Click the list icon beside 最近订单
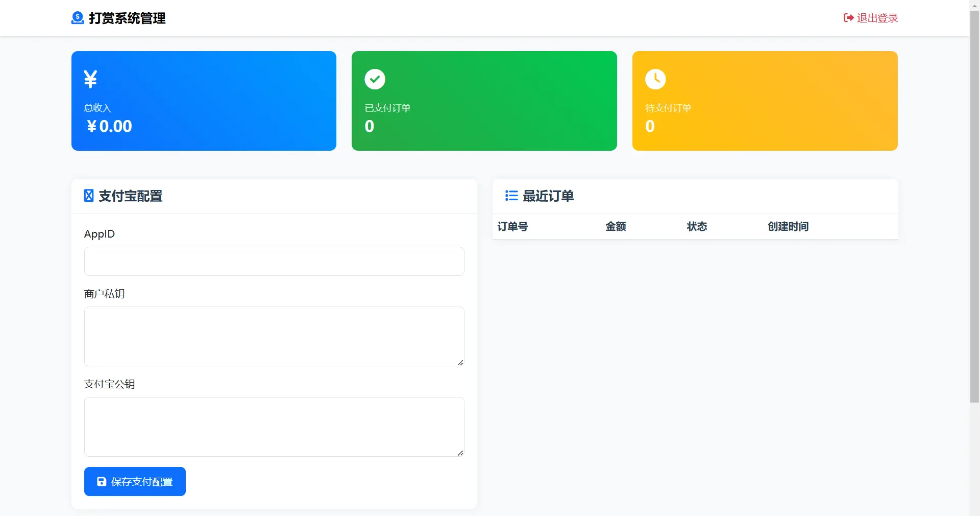The width and height of the screenshot is (980, 516). click(x=511, y=196)
